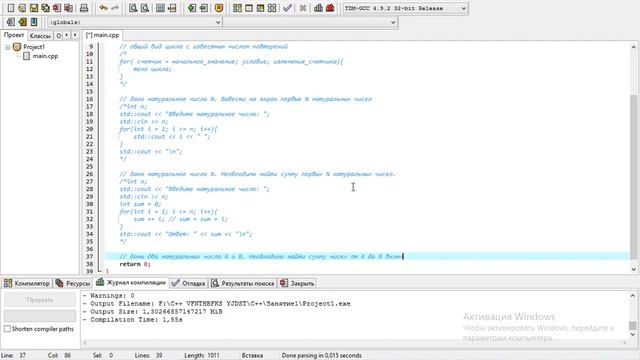Screen dimensions: 640x360
Task: Click the compile log horizontal scrollbar
Action: 355,343
